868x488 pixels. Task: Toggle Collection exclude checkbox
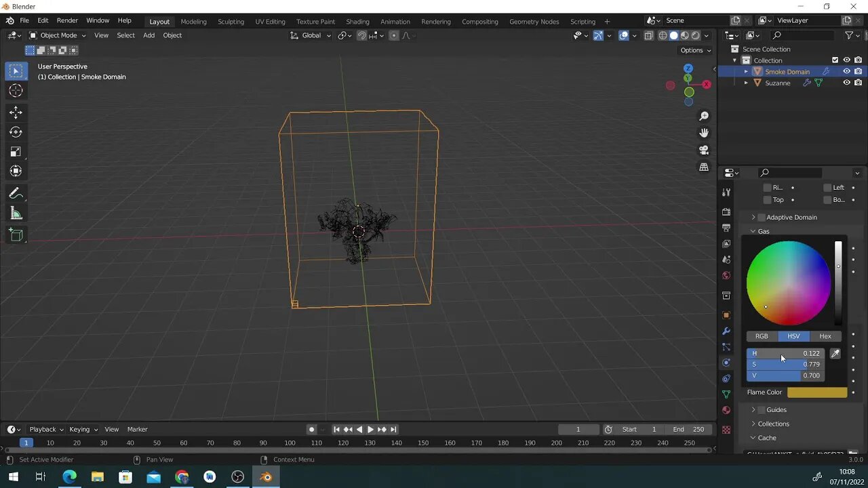(x=835, y=60)
